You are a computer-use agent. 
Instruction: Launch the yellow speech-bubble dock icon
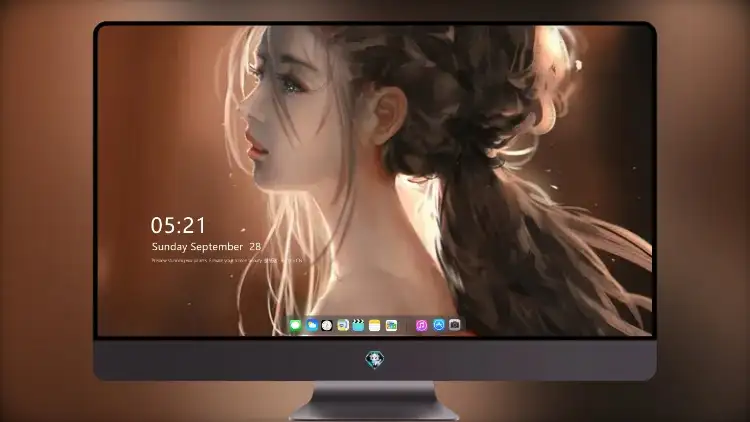342,325
